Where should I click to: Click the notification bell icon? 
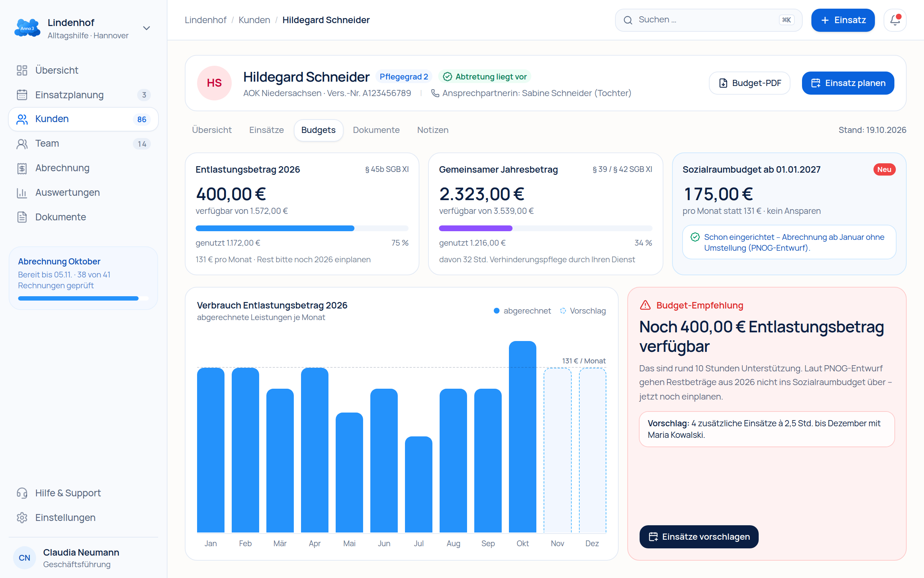point(895,20)
